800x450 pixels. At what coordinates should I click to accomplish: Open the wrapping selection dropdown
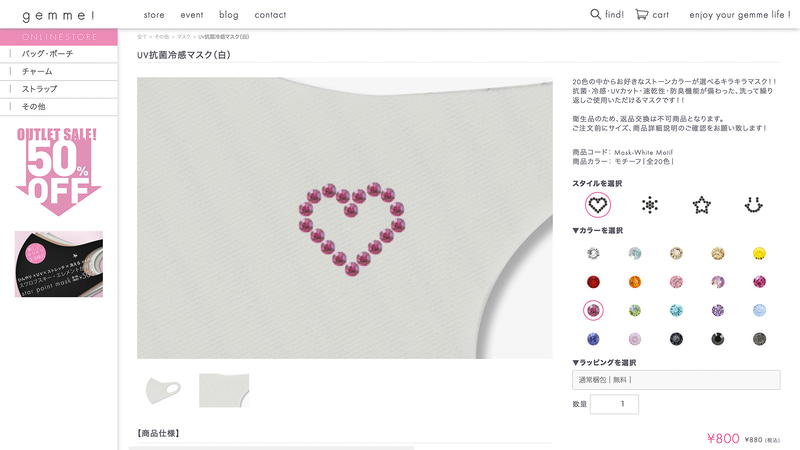coord(676,380)
